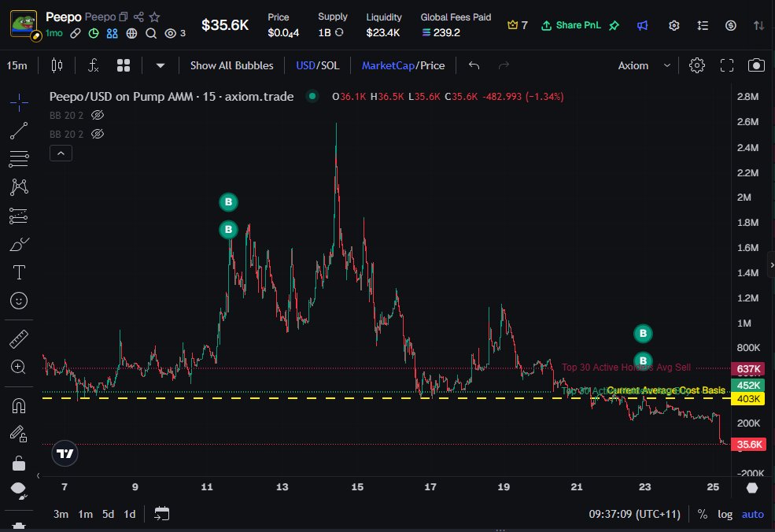Image resolution: width=775 pixels, height=532 pixels.
Task: Hide all drawings with eye-brush icon
Action: coord(19,490)
